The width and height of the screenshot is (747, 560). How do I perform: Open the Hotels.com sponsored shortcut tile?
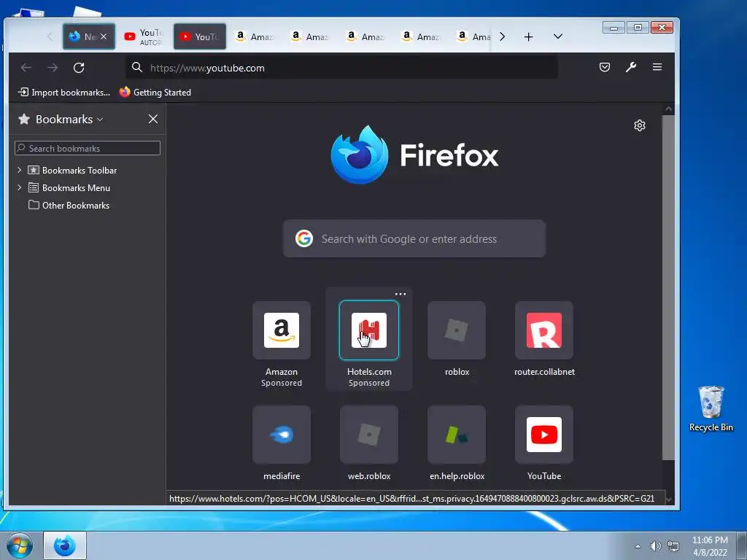point(368,330)
